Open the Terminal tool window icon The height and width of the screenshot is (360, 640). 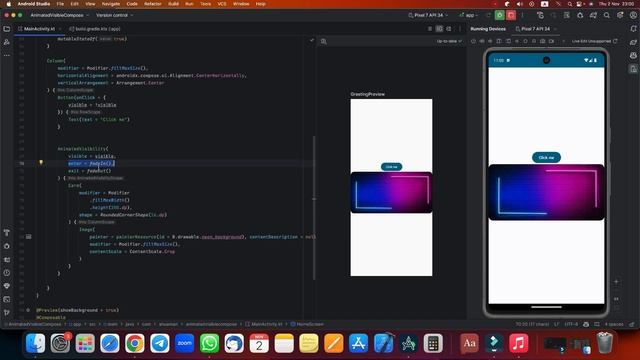click(x=7, y=299)
